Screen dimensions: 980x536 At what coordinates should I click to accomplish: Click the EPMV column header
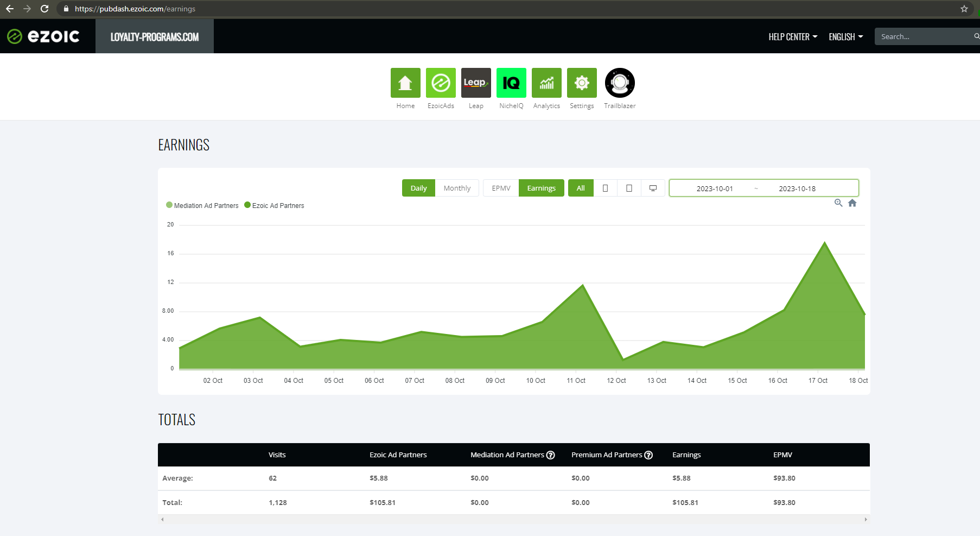coord(782,455)
